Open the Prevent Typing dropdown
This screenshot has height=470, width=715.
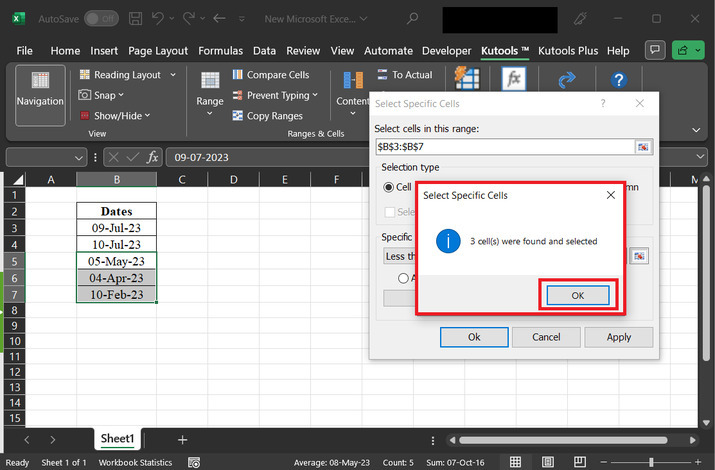[315, 96]
